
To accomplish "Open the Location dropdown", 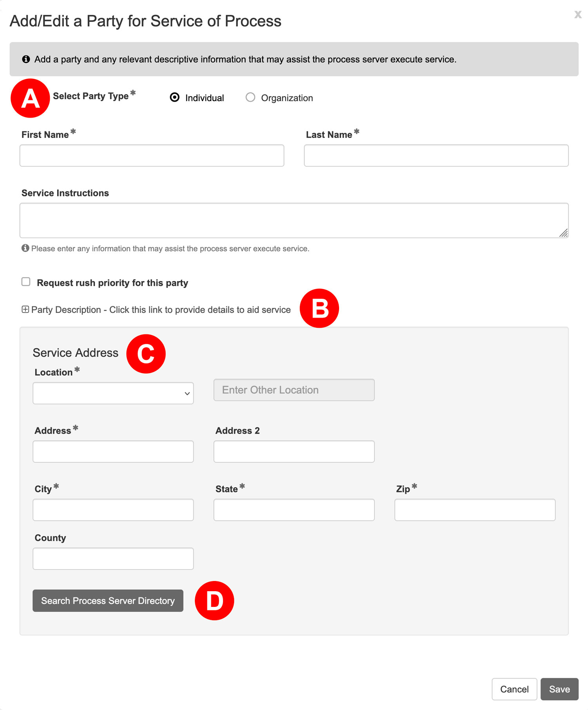I will tap(113, 393).
